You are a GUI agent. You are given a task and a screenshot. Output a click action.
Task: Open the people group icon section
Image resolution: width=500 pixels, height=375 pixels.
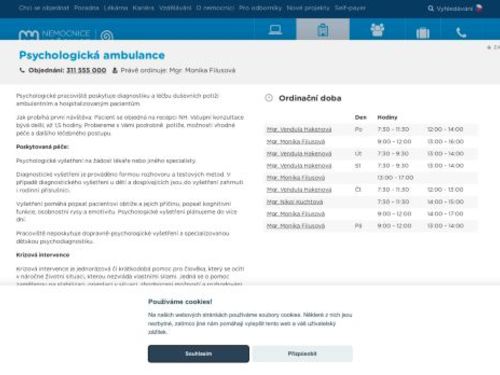(377, 30)
